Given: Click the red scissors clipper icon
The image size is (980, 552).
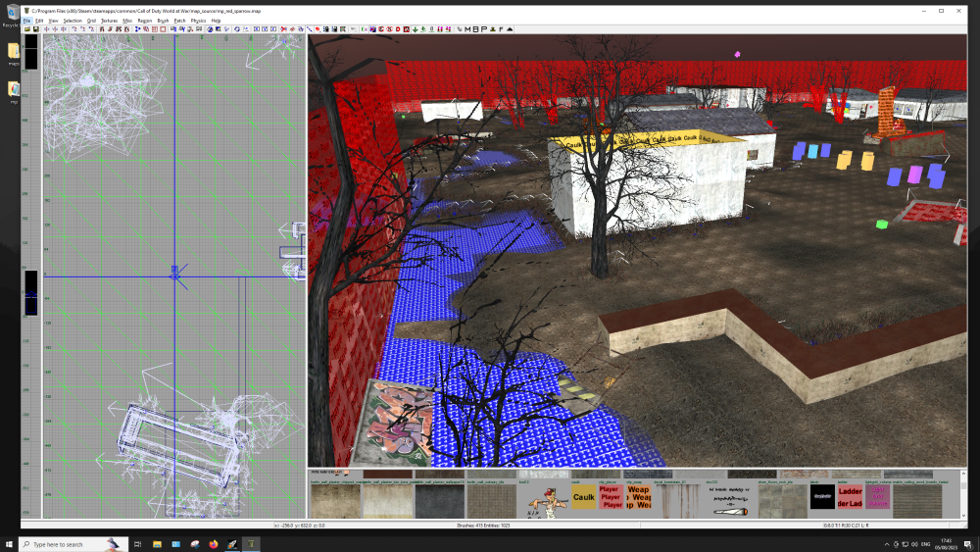Looking at the screenshot, I should pos(284,28).
